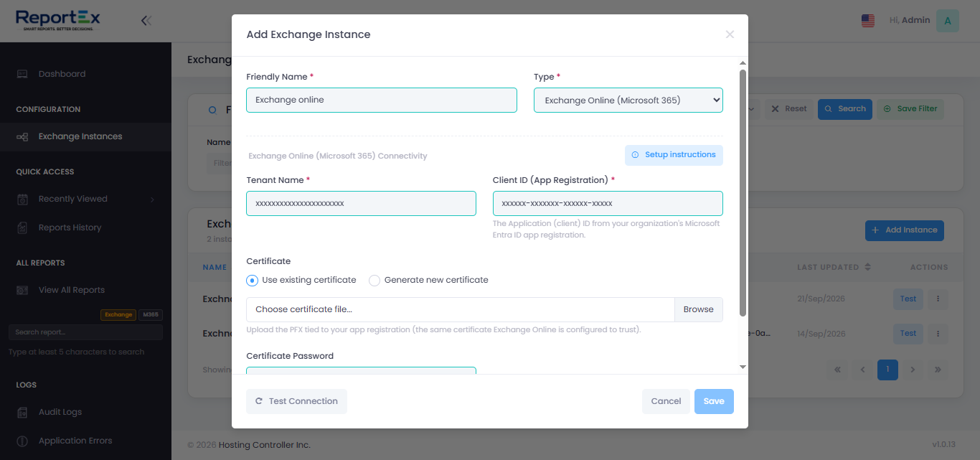Open the Type dropdown
The image size is (980, 460).
click(x=628, y=100)
